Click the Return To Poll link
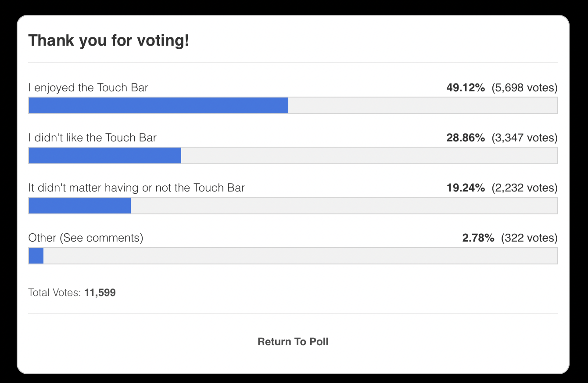Screen dimensions: 588x383 [293, 342]
